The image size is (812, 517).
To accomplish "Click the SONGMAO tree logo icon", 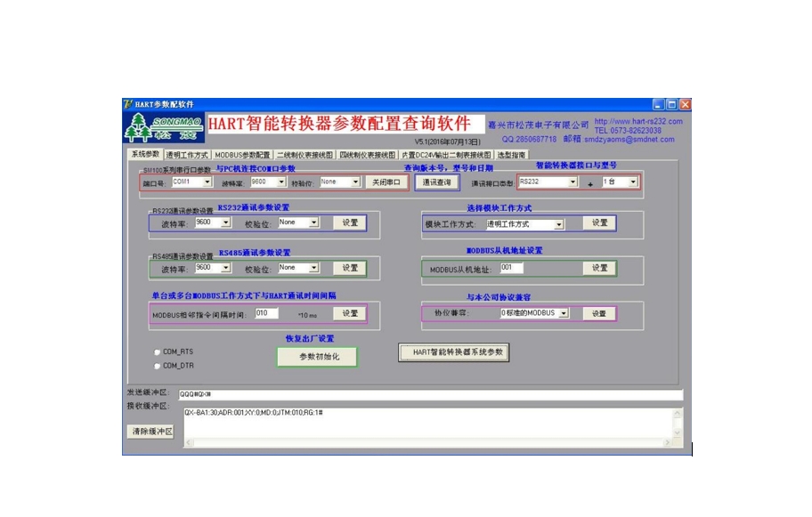I will [165, 127].
